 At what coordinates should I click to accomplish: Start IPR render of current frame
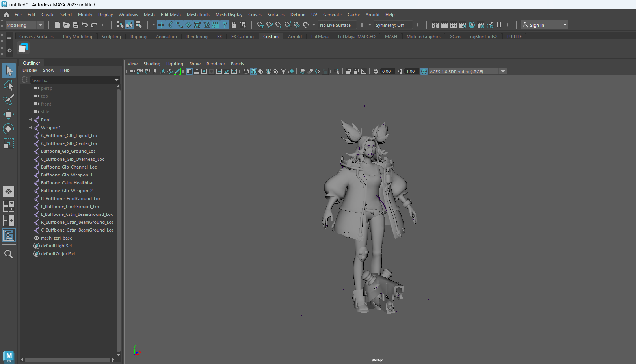454,25
